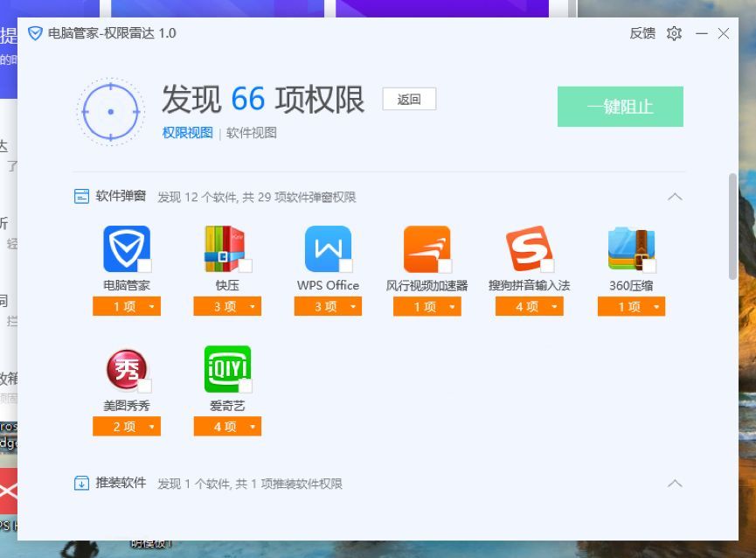Viewport: 756px width, 558px height.
Task: Tick the checkbox on 爱奇艺 icon
Action: tap(246, 386)
